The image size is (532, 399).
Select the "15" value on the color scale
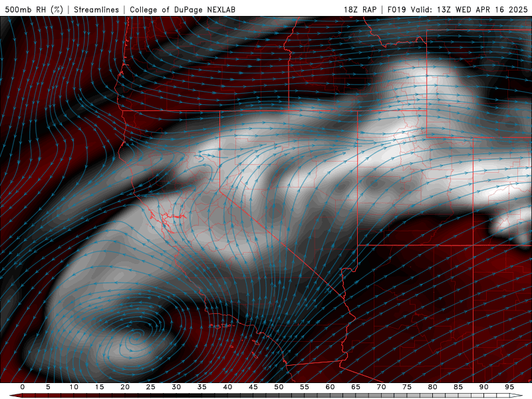pyautogui.click(x=99, y=387)
